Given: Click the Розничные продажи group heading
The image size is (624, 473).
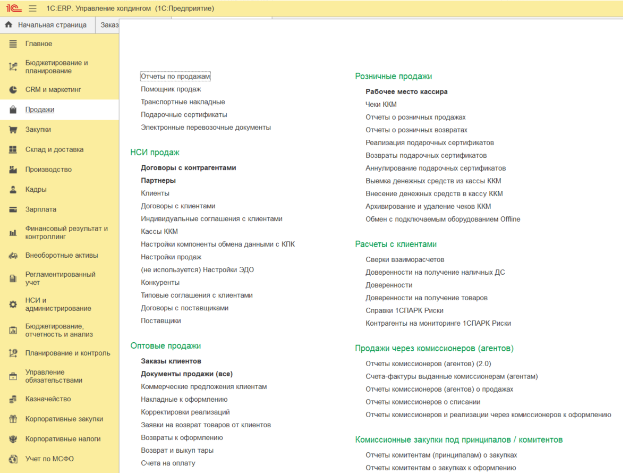Looking at the screenshot, I should pyautogui.click(x=394, y=76).
